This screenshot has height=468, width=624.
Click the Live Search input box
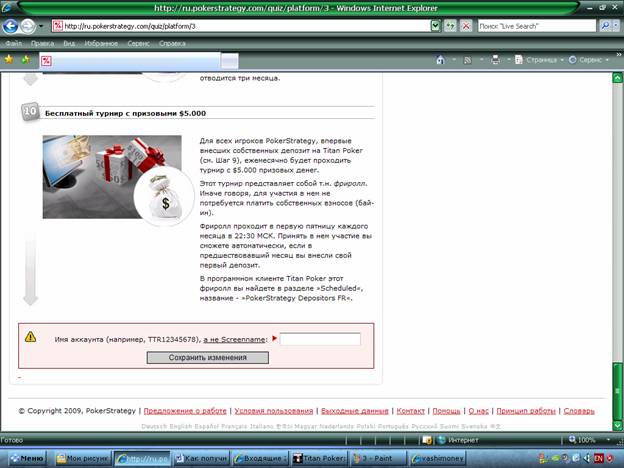point(536,26)
